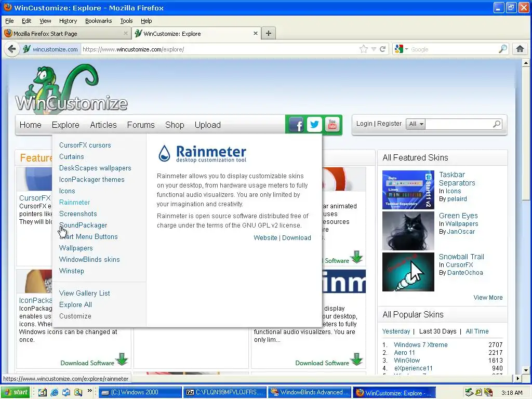
Task: Click the magnifier in the Google search bar
Action: (x=503, y=49)
